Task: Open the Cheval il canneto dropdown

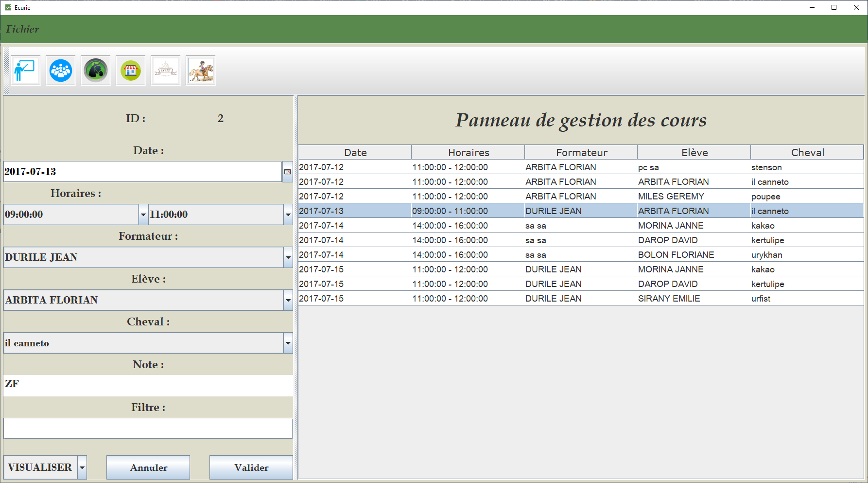Action: click(x=288, y=343)
